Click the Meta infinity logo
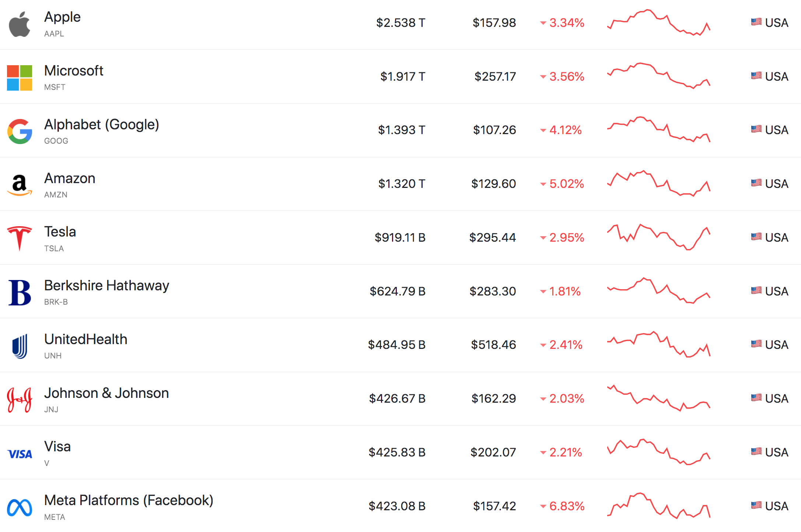This screenshot has height=532, width=801. pos(20,508)
